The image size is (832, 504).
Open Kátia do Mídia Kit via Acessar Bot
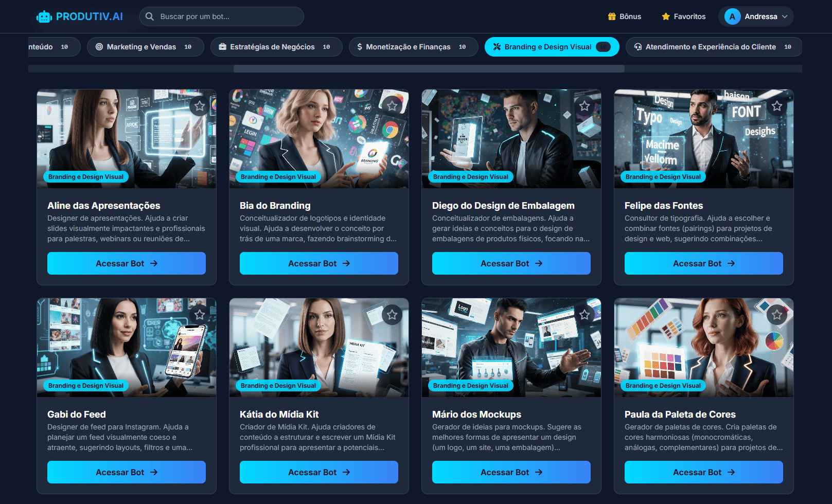pyautogui.click(x=318, y=472)
